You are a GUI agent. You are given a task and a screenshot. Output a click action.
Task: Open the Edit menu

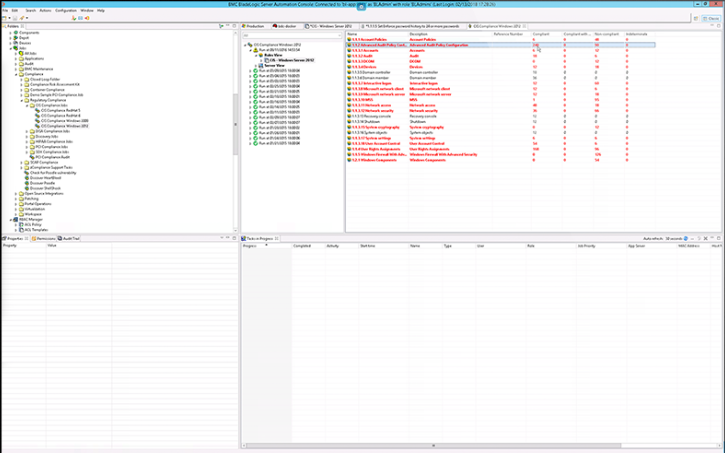click(x=15, y=10)
